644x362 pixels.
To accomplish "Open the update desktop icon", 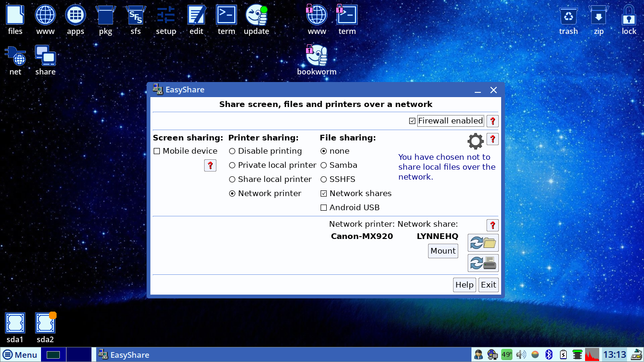I will point(256,20).
